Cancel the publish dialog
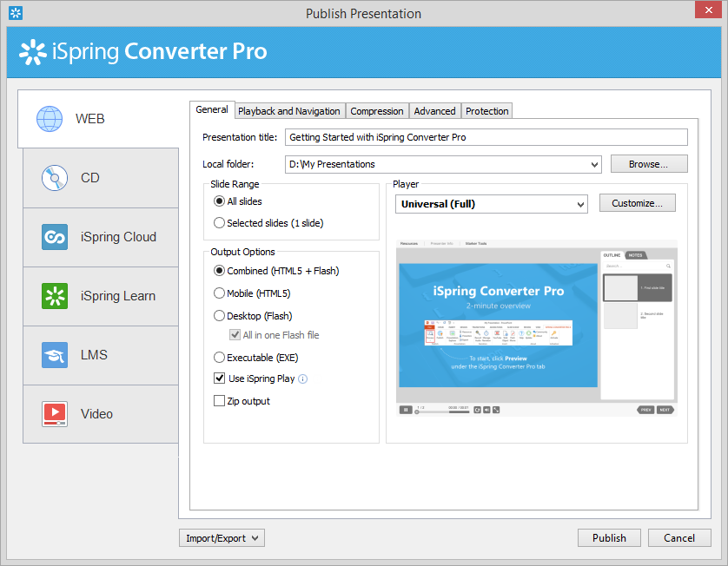728x566 pixels. pos(679,538)
